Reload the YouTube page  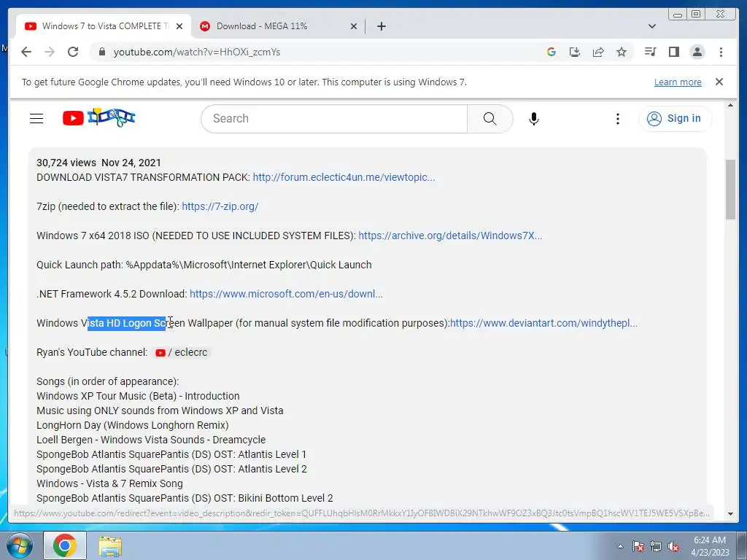(73, 52)
